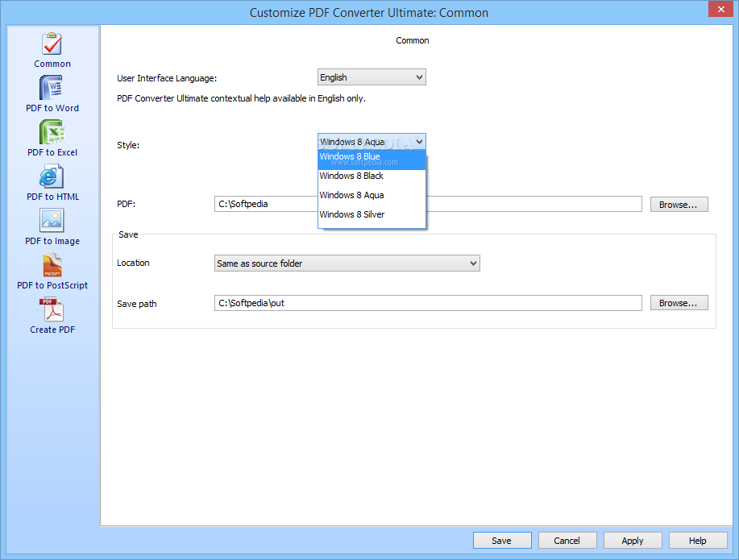Select the PDF to Word icon
The width and height of the screenshot is (739, 560).
[x=52, y=88]
